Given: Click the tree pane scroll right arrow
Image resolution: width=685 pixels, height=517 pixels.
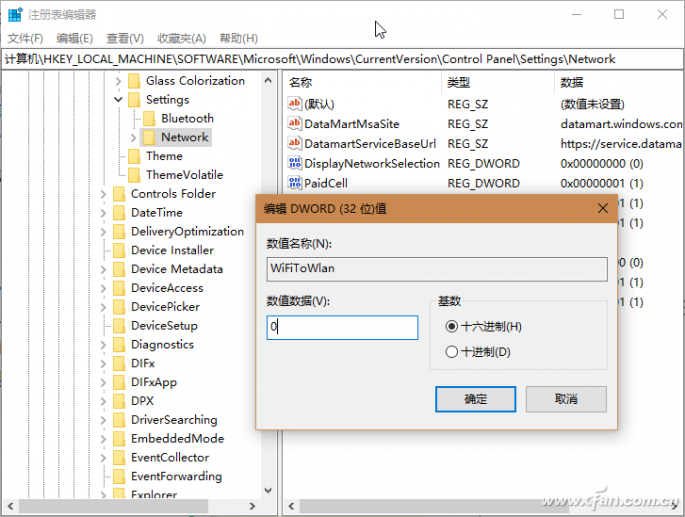Looking at the screenshot, I should click(x=252, y=506).
